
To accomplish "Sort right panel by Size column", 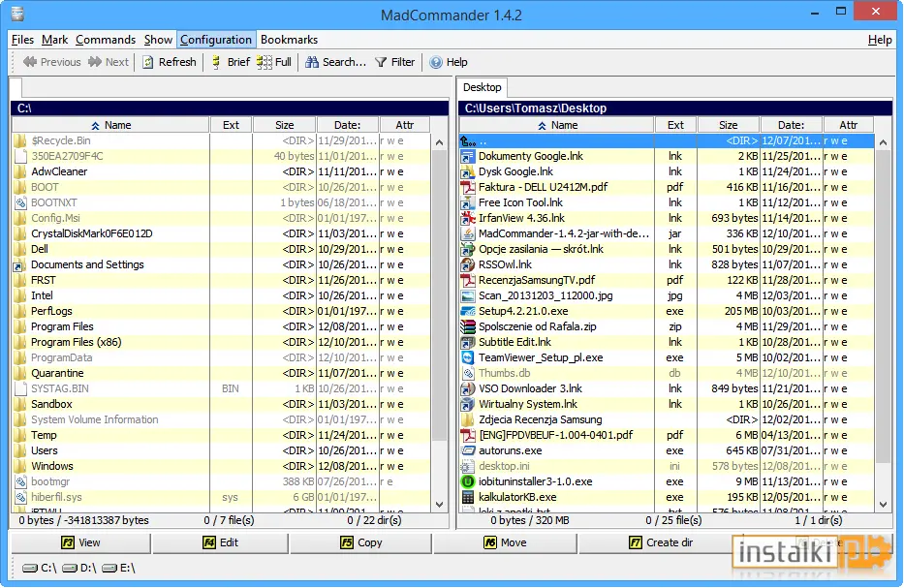I will pos(729,125).
